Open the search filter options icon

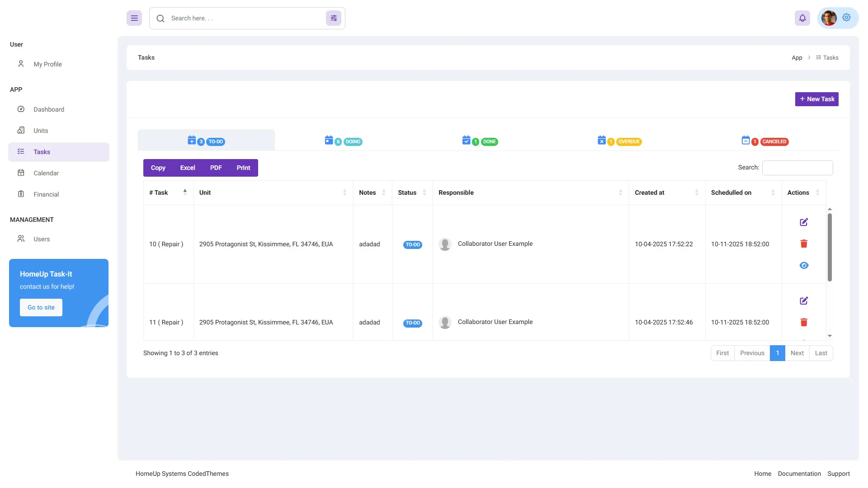click(334, 18)
